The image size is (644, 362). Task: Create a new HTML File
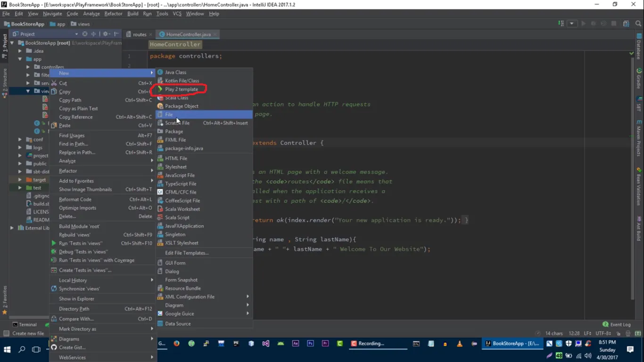pyautogui.click(x=204, y=158)
